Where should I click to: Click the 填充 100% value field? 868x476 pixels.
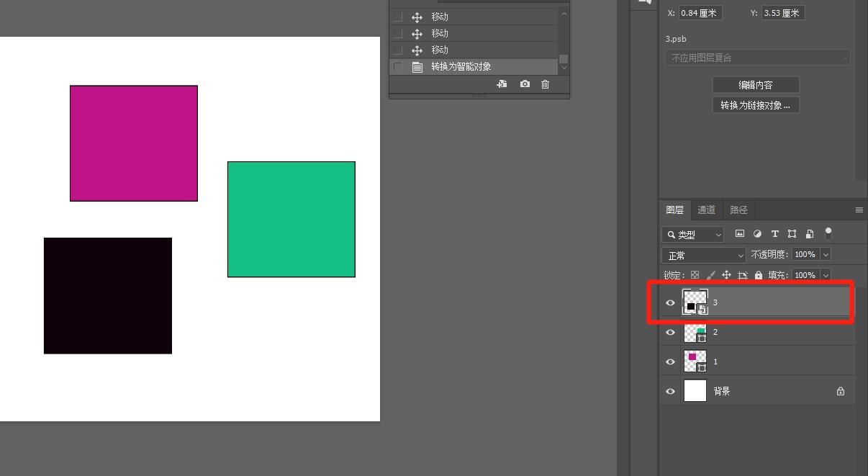point(805,275)
